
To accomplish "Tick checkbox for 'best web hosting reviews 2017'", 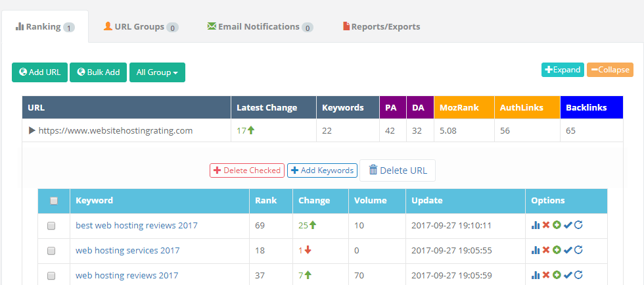I will 51,226.
